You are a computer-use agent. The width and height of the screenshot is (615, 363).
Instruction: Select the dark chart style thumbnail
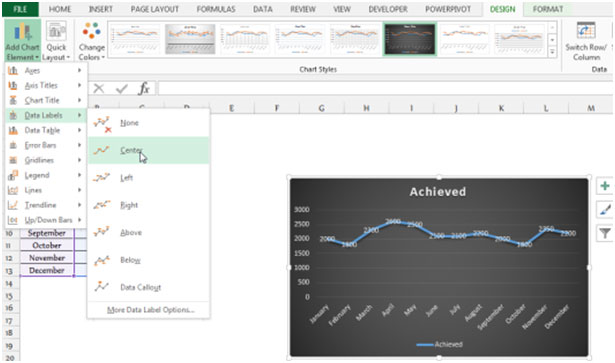click(x=409, y=39)
